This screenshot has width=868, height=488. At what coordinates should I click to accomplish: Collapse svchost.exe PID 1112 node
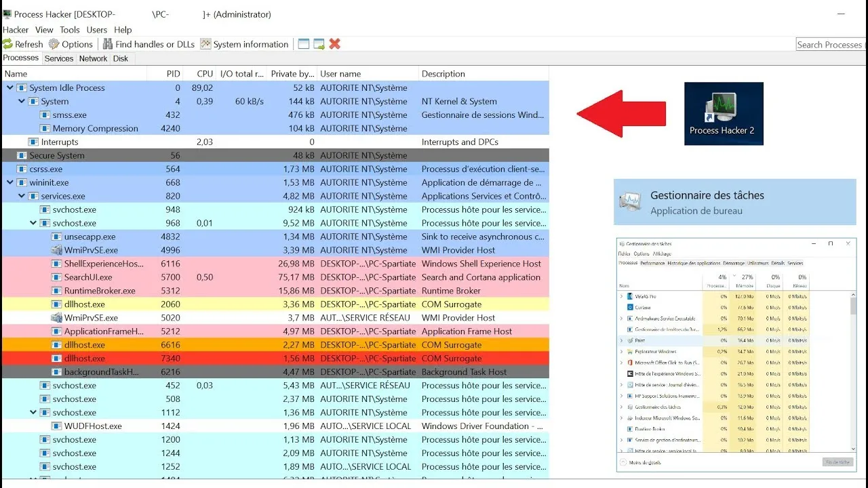33,413
